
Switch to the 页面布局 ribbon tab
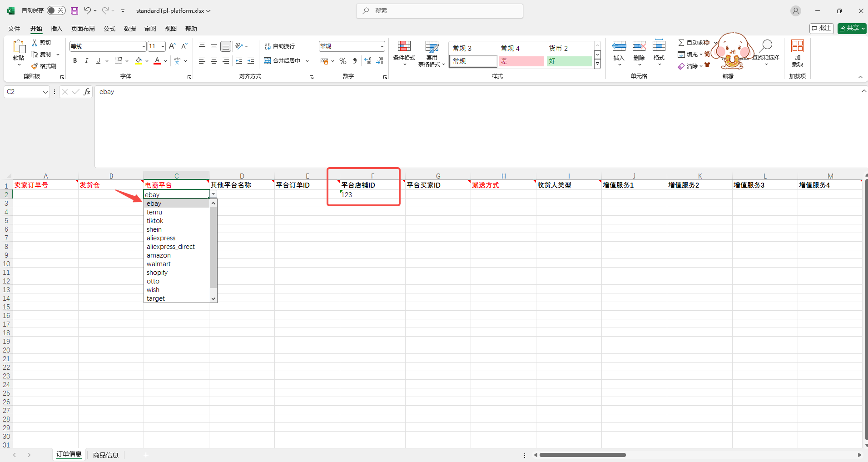pyautogui.click(x=83, y=29)
